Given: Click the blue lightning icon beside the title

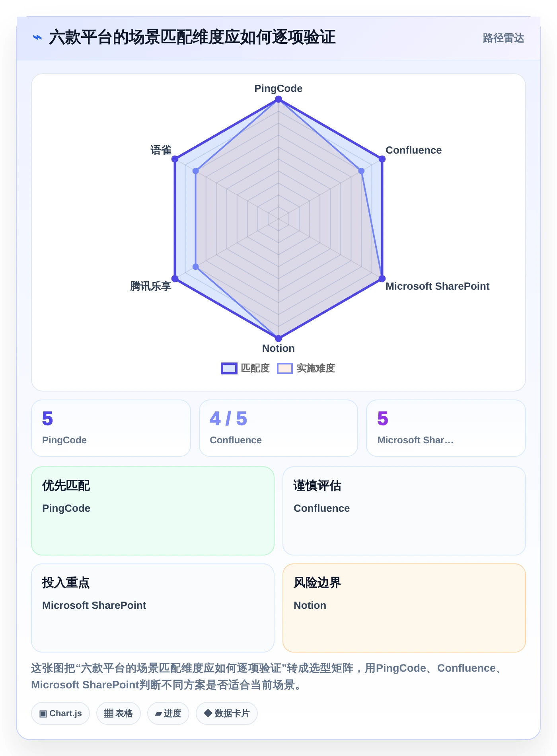Looking at the screenshot, I should (37, 37).
